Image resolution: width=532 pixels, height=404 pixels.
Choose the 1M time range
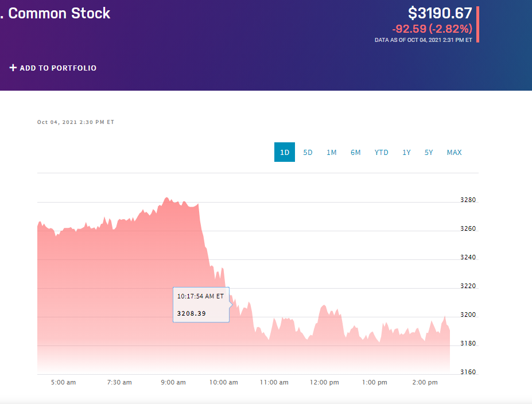[332, 152]
